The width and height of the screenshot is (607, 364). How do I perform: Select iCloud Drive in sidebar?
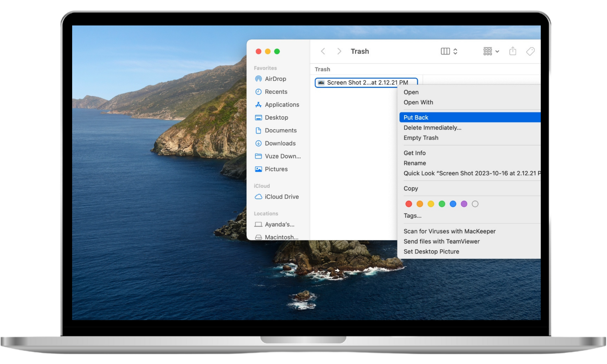click(x=281, y=197)
